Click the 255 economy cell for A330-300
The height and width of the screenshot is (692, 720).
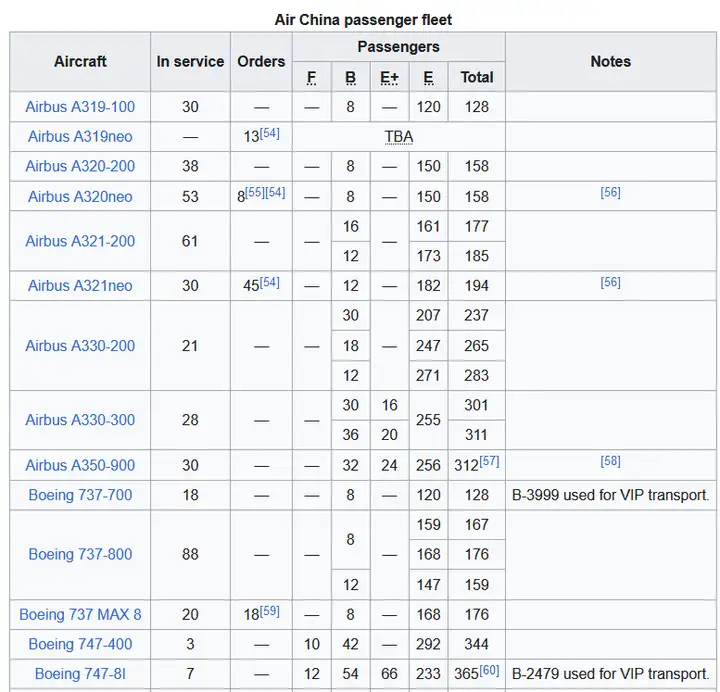pos(428,420)
